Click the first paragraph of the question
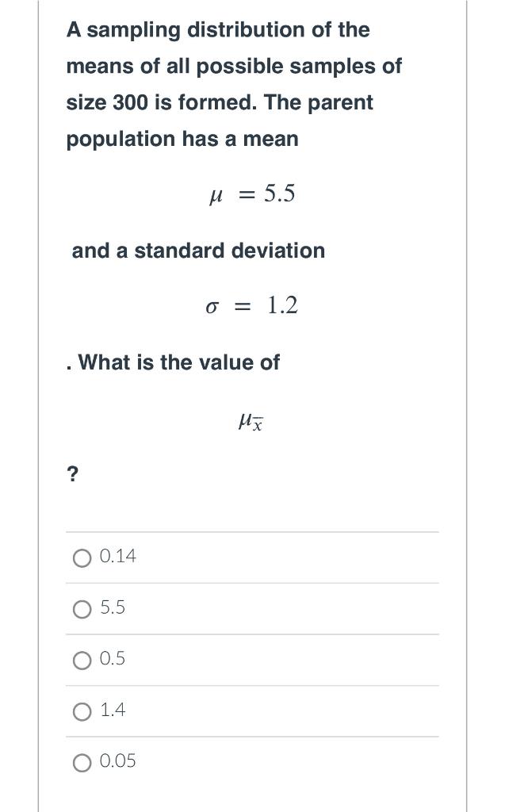Viewport: 505px width, 812px height. point(235,84)
